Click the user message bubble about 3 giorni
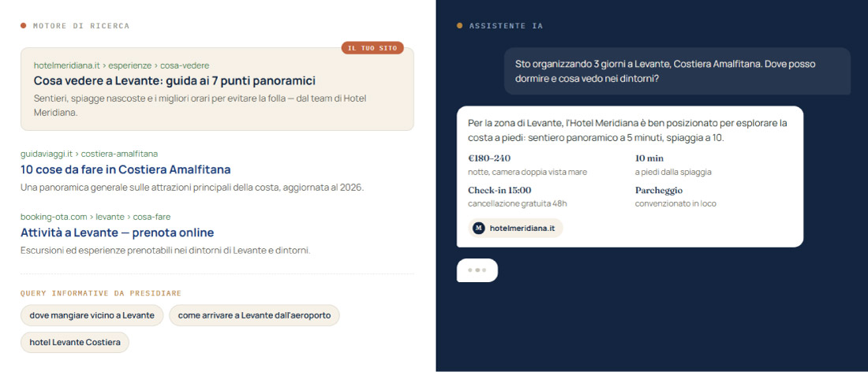 [x=677, y=71]
